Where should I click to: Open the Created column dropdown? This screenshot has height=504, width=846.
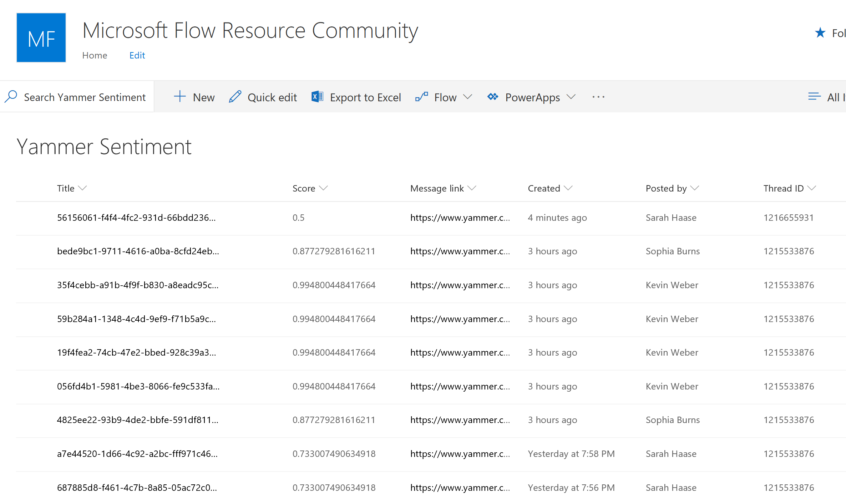click(569, 188)
